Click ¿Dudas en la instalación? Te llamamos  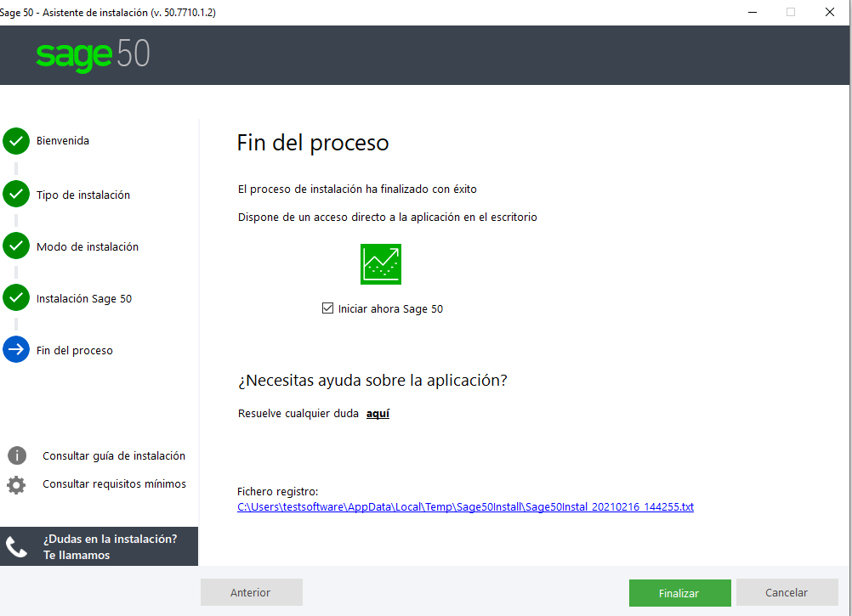pos(99,546)
